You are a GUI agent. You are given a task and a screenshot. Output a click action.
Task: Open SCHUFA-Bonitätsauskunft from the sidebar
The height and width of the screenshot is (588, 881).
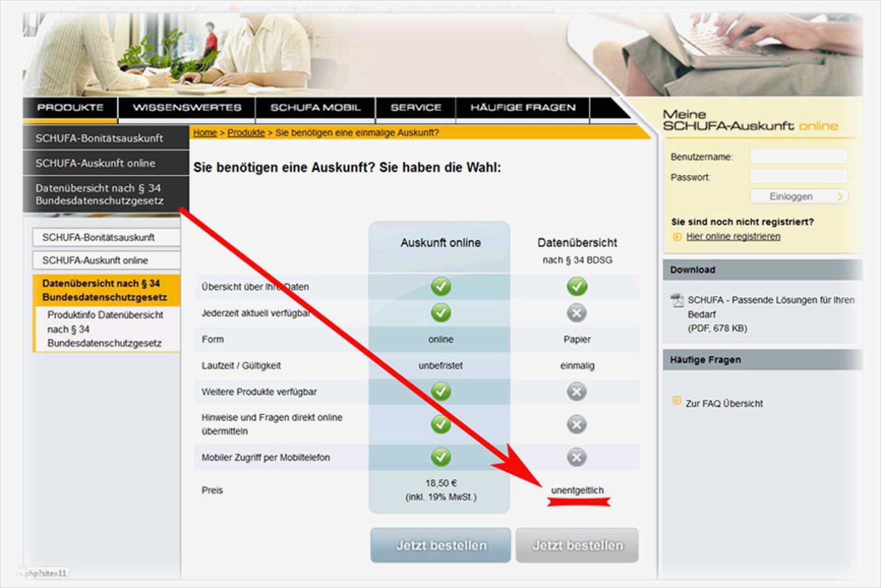[x=99, y=139]
